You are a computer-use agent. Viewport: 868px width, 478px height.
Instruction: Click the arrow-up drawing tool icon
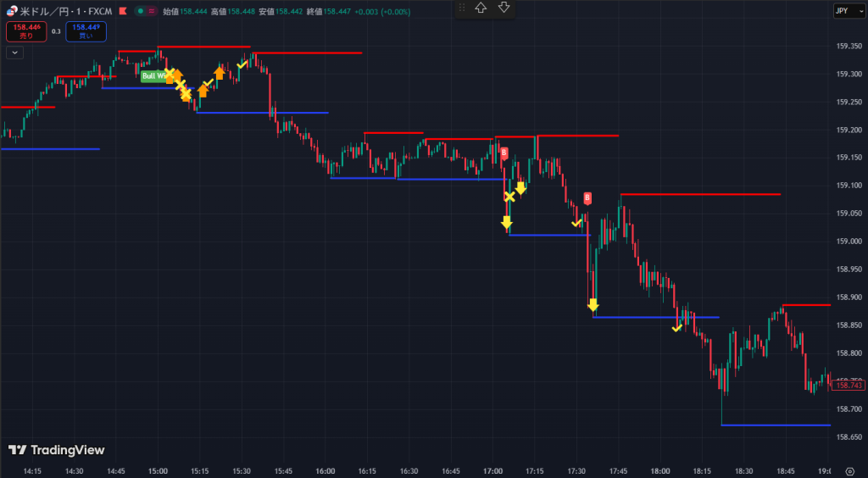click(481, 8)
